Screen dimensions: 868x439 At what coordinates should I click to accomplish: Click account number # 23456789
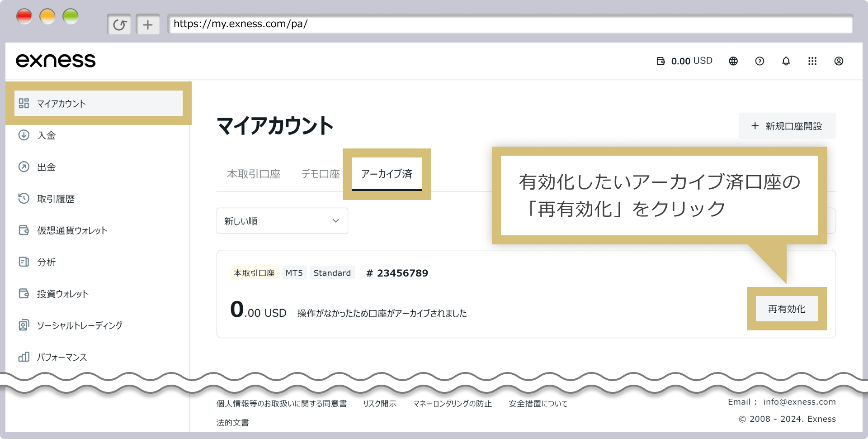tap(397, 273)
